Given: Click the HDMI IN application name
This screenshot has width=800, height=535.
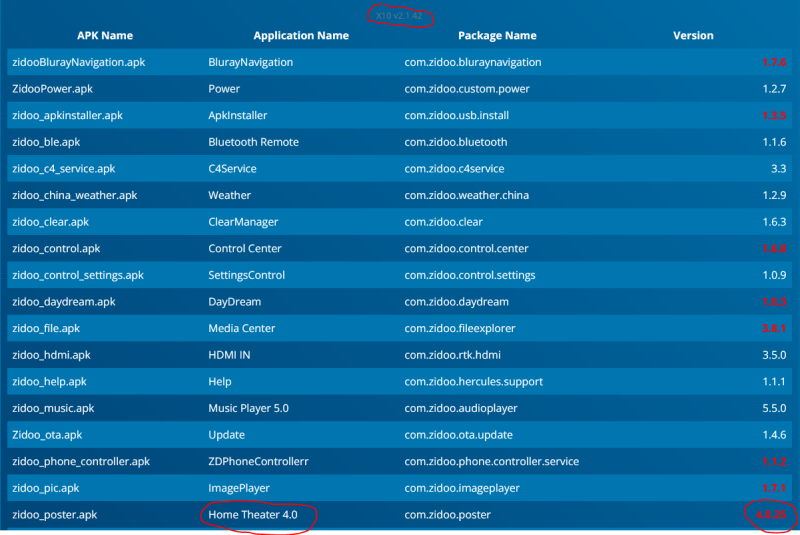Looking at the screenshot, I should [229, 355].
